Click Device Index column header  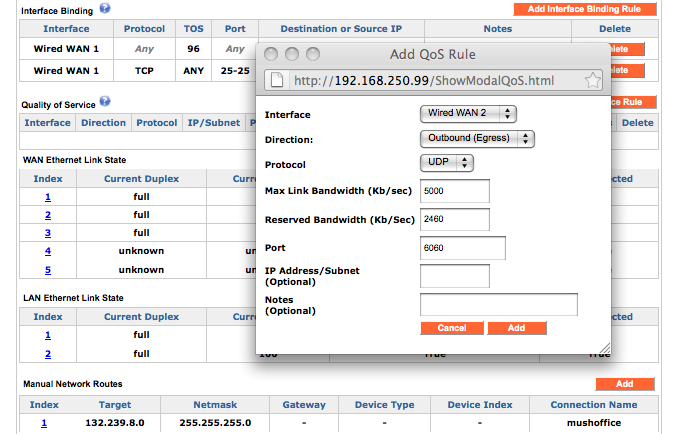(480, 405)
